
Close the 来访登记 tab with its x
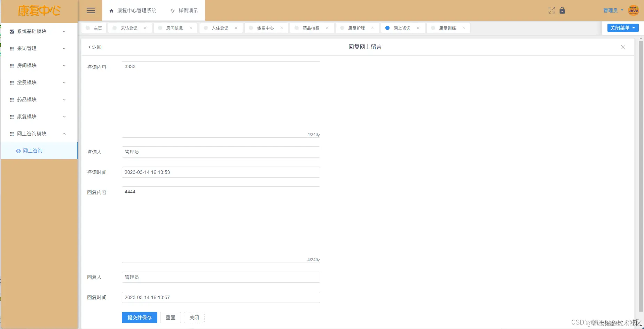(145, 28)
